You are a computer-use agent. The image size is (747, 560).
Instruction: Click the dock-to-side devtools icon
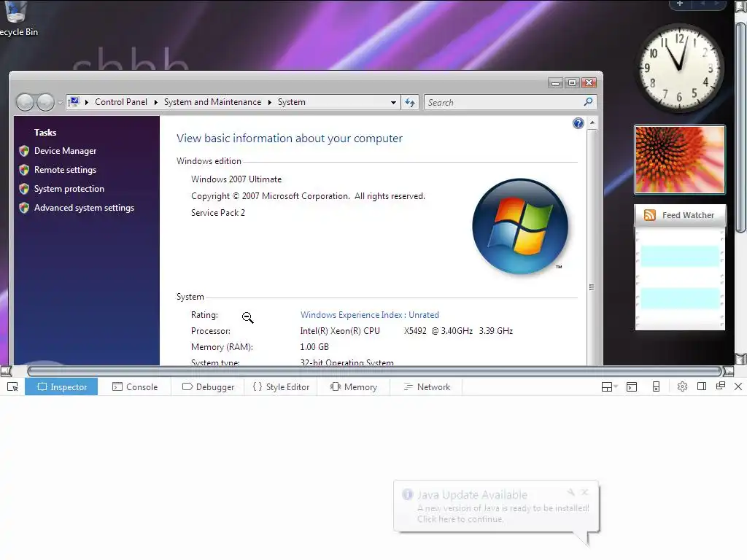702,386
